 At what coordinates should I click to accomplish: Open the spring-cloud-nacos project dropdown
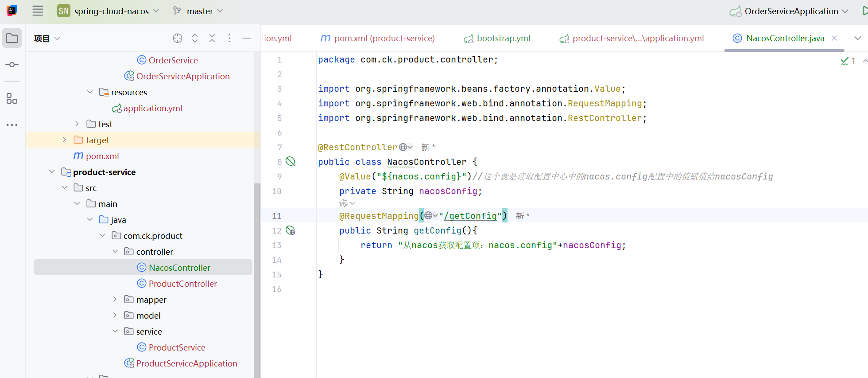click(x=108, y=11)
